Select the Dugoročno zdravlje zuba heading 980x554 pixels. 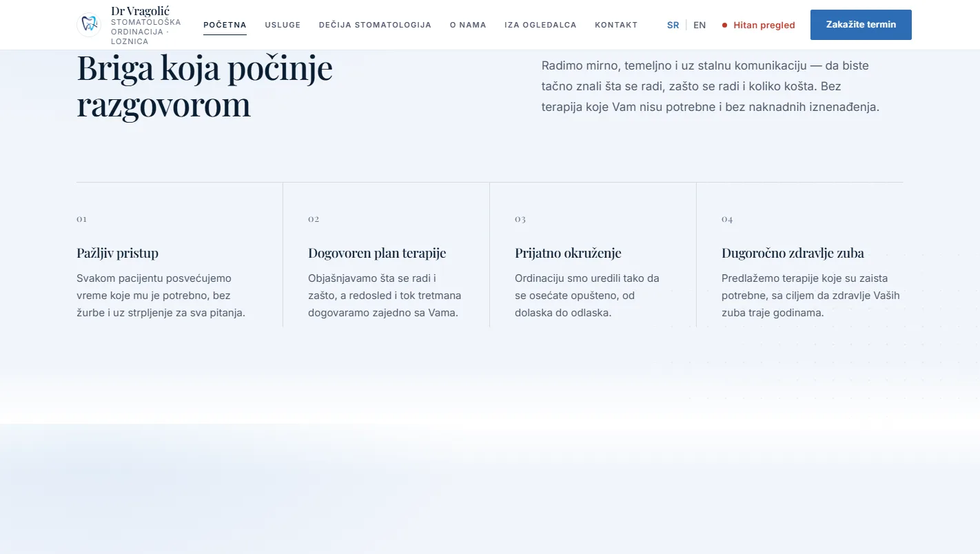pos(793,253)
